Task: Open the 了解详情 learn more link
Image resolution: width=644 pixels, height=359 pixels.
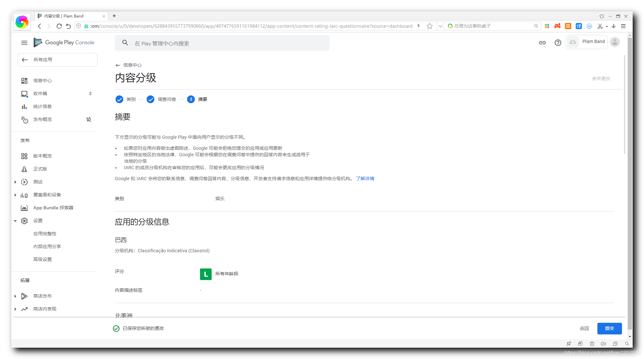Action: [365, 179]
